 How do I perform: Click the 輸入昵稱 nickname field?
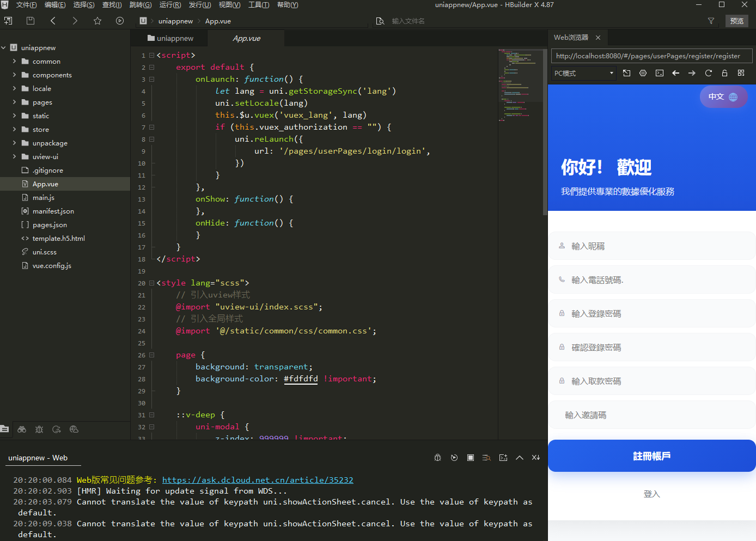pos(652,246)
